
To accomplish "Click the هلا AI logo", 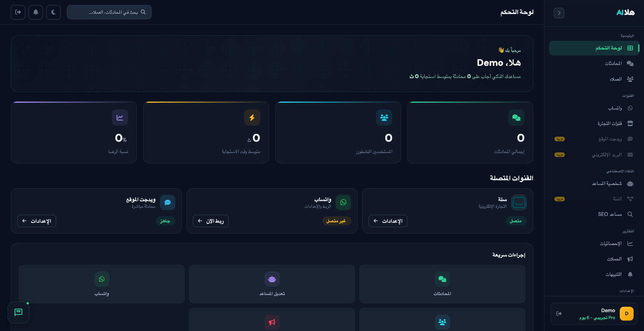I will [x=626, y=13].
